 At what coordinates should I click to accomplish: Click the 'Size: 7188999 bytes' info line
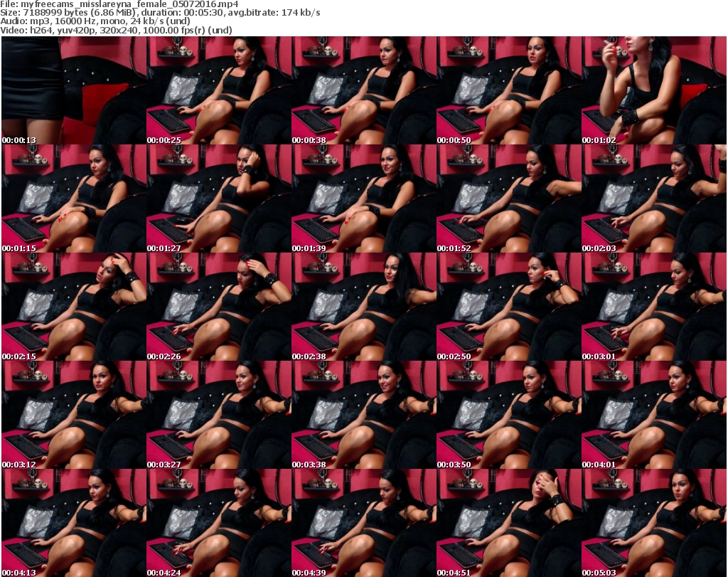[160, 13]
